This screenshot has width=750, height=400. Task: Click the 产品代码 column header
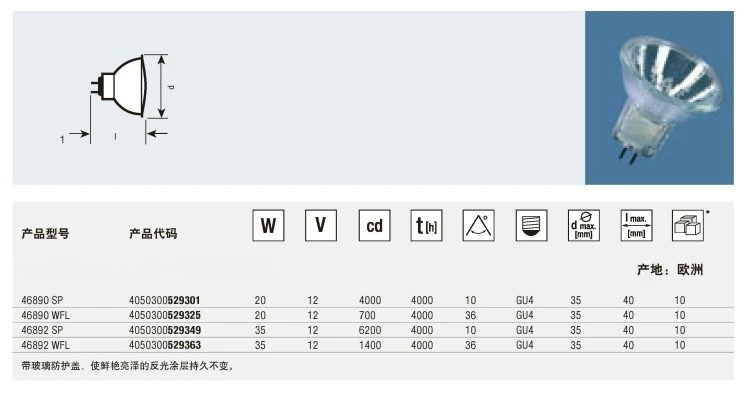(x=153, y=233)
